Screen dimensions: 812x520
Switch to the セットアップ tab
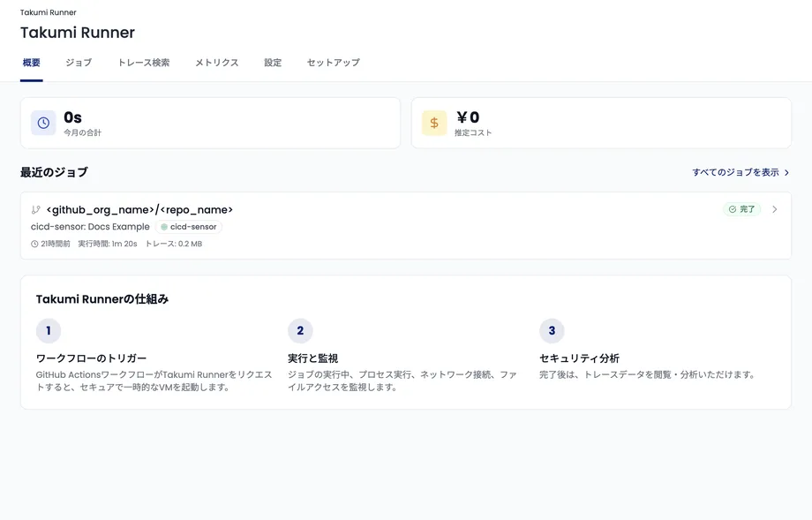(x=334, y=63)
